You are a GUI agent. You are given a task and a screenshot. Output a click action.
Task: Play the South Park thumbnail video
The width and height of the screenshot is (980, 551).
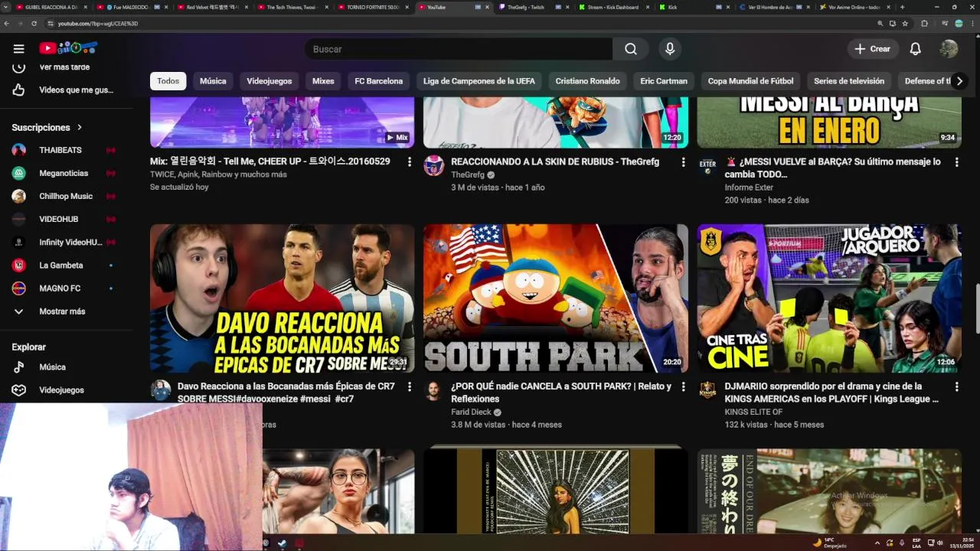pyautogui.click(x=556, y=298)
